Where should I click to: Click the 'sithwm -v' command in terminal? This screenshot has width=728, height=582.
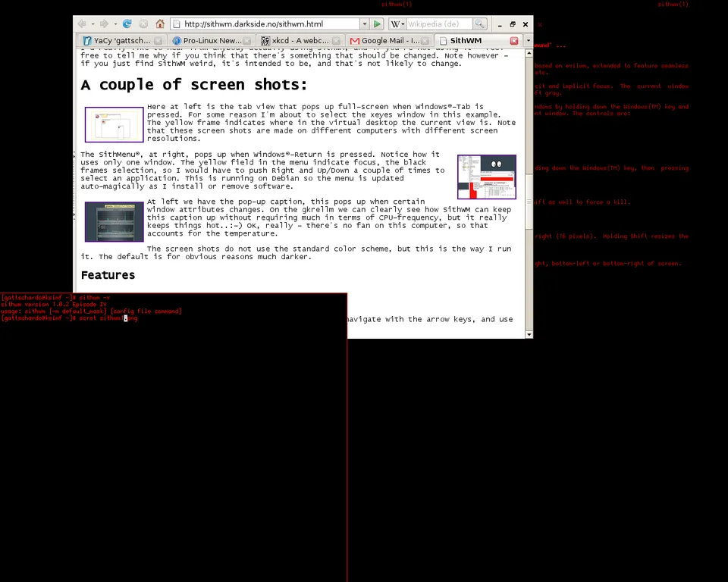click(95, 298)
